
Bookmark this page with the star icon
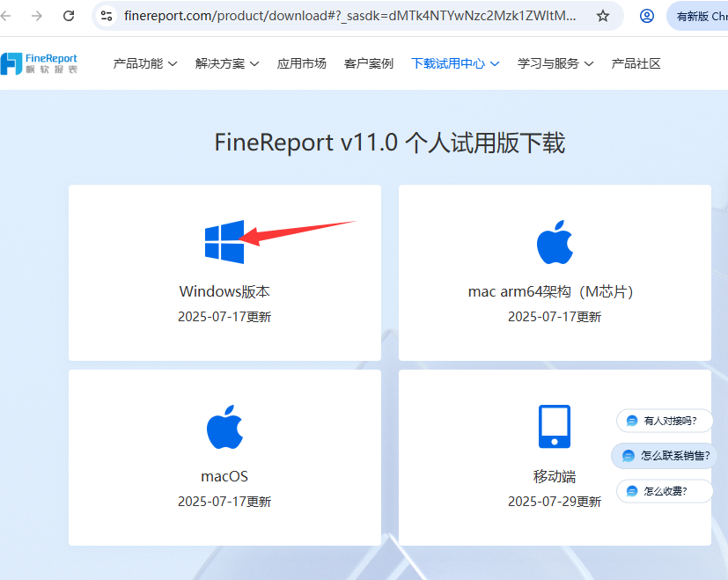pos(603,16)
